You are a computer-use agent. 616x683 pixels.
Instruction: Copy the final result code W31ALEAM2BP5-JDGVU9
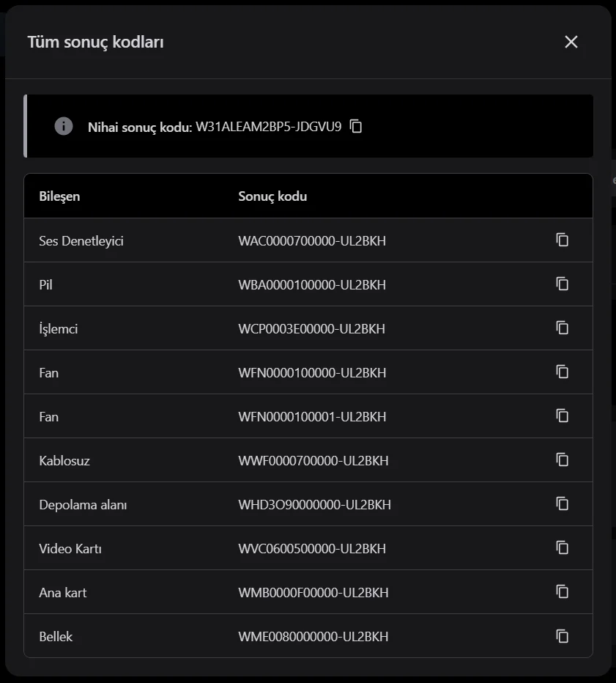tap(356, 126)
